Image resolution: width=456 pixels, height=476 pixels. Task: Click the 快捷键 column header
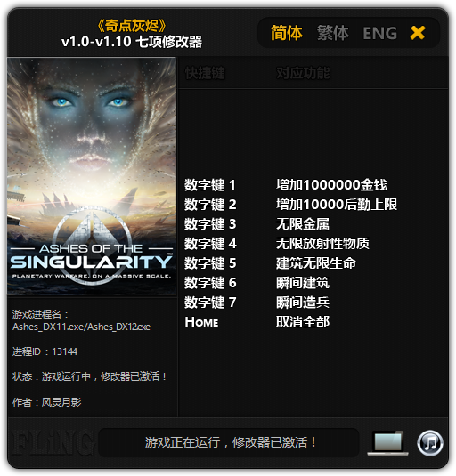[205, 73]
